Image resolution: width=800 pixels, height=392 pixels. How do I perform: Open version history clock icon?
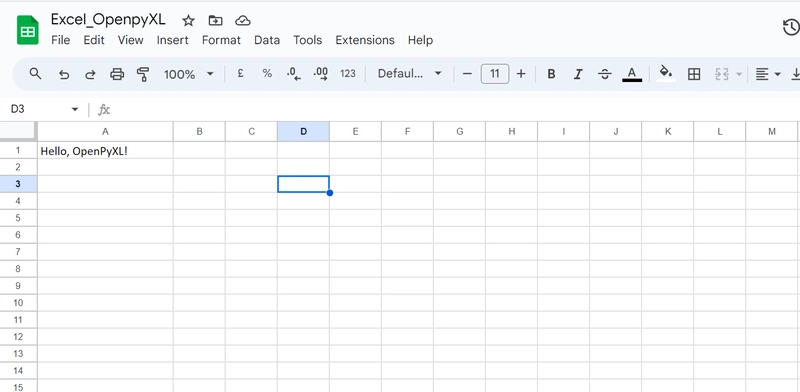791,28
